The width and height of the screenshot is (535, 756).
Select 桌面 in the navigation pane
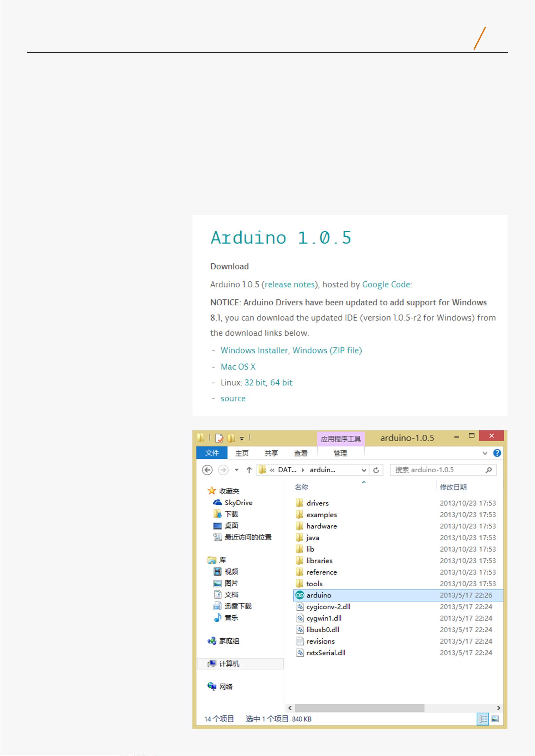[x=231, y=526]
